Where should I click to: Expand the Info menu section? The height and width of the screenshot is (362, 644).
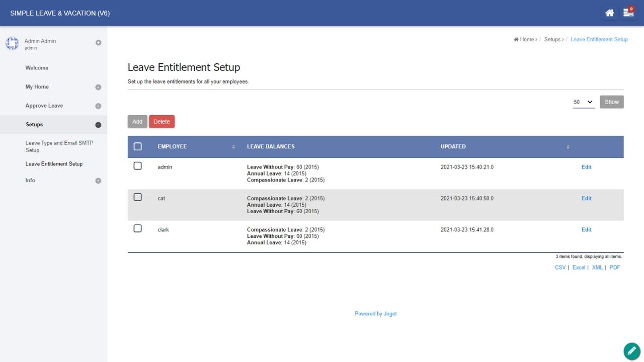tap(98, 180)
